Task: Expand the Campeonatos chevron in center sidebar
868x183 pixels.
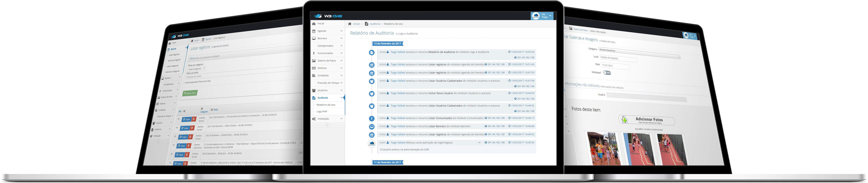Action: pyautogui.click(x=341, y=46)
